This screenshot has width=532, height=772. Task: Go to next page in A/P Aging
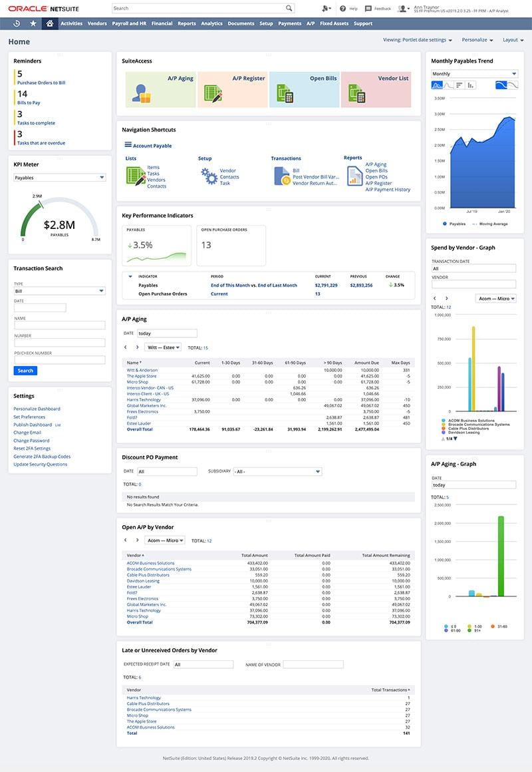(x=137, y=347)
